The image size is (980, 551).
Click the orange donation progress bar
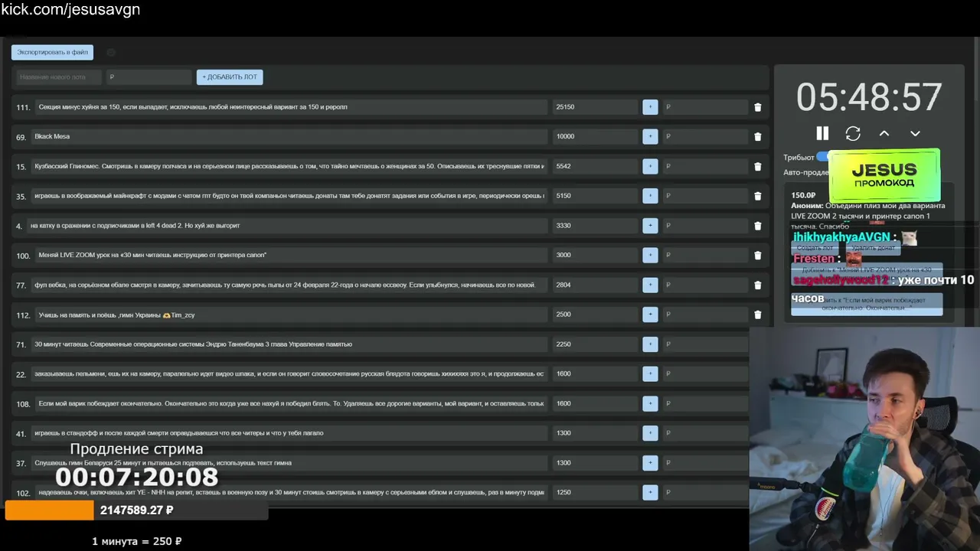pos(49,510)
